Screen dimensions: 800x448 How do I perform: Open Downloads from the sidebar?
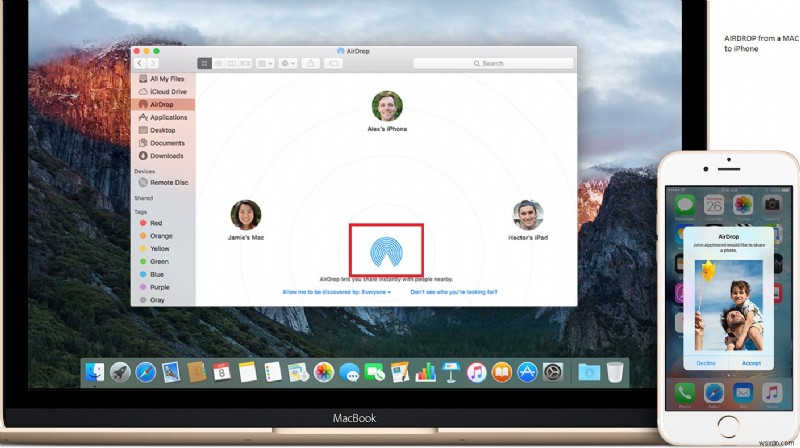(163, 156)
